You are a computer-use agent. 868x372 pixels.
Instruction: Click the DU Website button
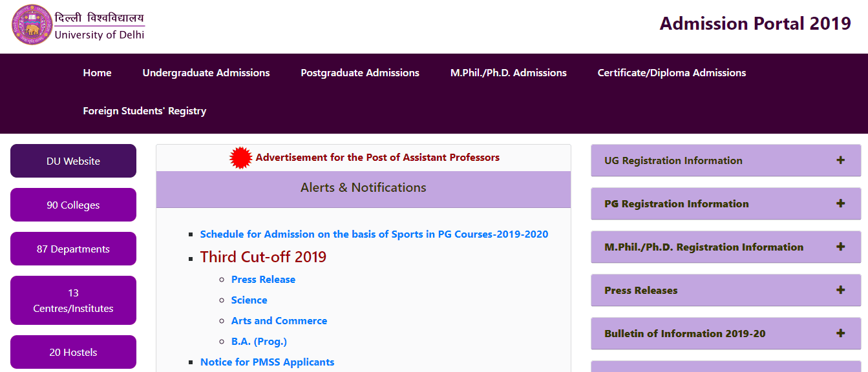(73, 161)
